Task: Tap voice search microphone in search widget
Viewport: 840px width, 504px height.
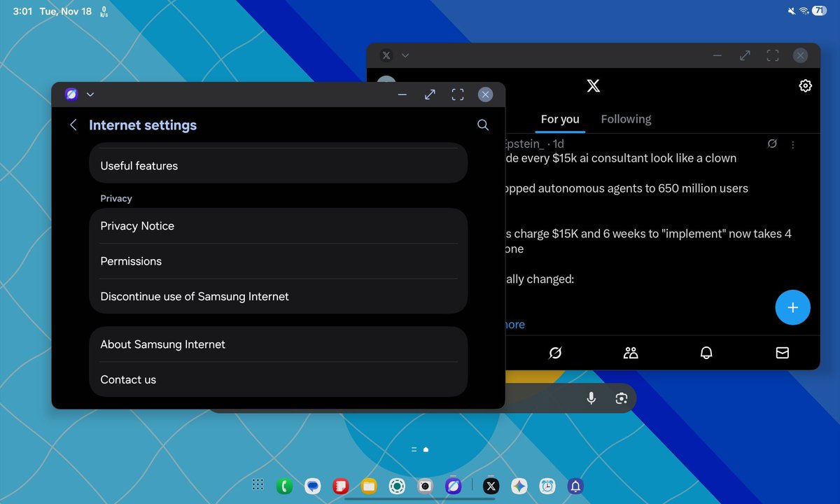Action: (591, 398)
